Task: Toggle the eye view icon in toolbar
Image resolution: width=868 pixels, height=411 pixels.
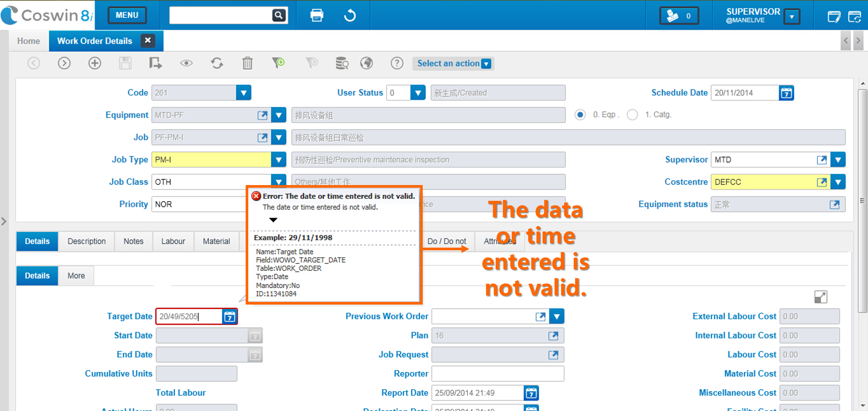Action: pos(186,63)
